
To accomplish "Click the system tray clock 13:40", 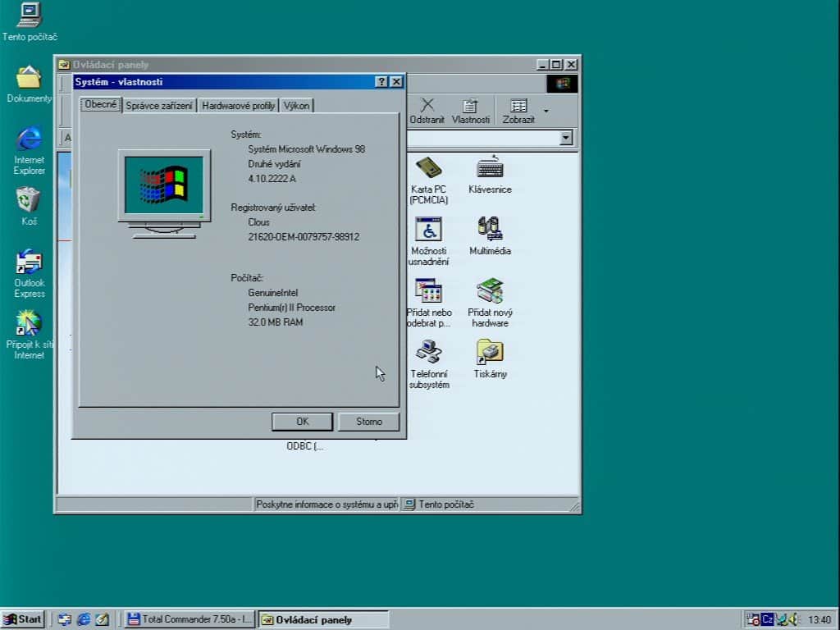I will click(x=819, y=620).
